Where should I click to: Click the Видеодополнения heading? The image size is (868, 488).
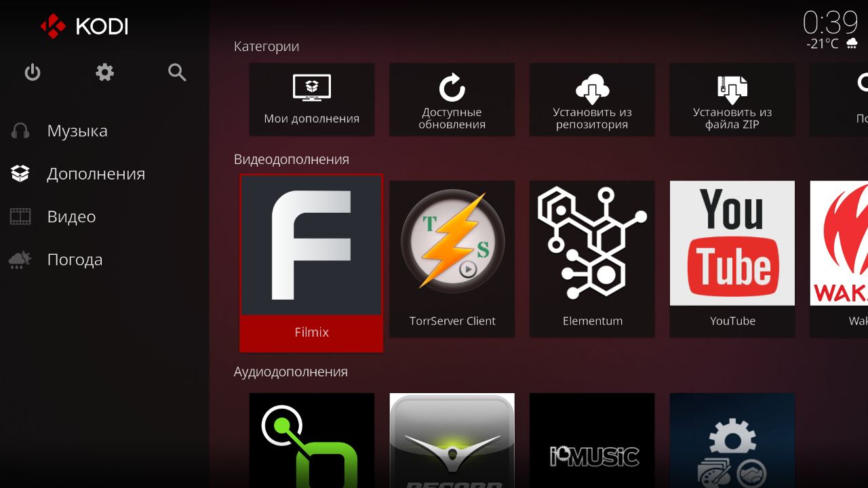tap(292, 159)
